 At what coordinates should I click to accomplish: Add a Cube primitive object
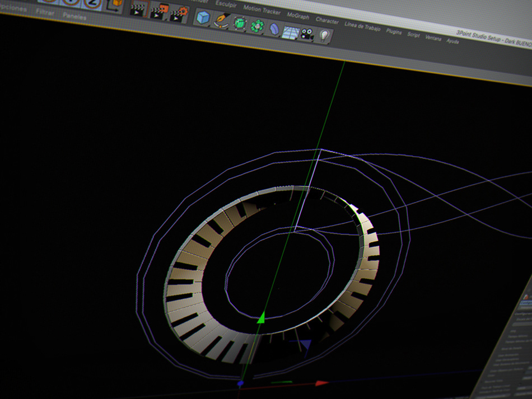point(203,18)
